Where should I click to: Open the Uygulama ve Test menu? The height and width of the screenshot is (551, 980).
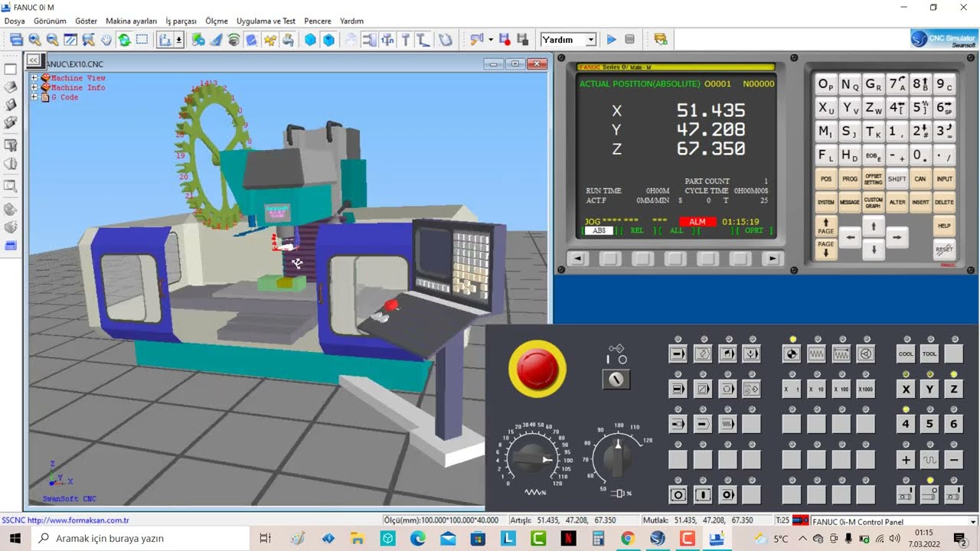266,21
